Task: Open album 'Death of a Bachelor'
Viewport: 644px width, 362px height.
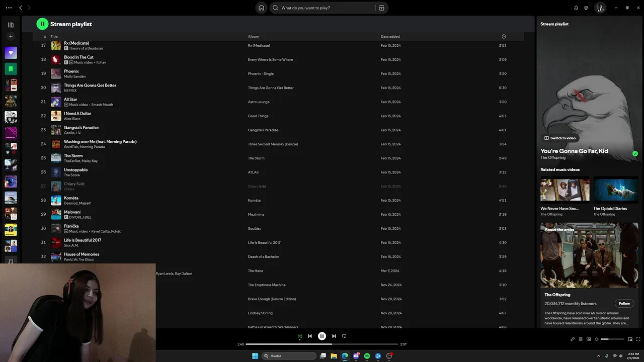Action: (x=263, y=257)
